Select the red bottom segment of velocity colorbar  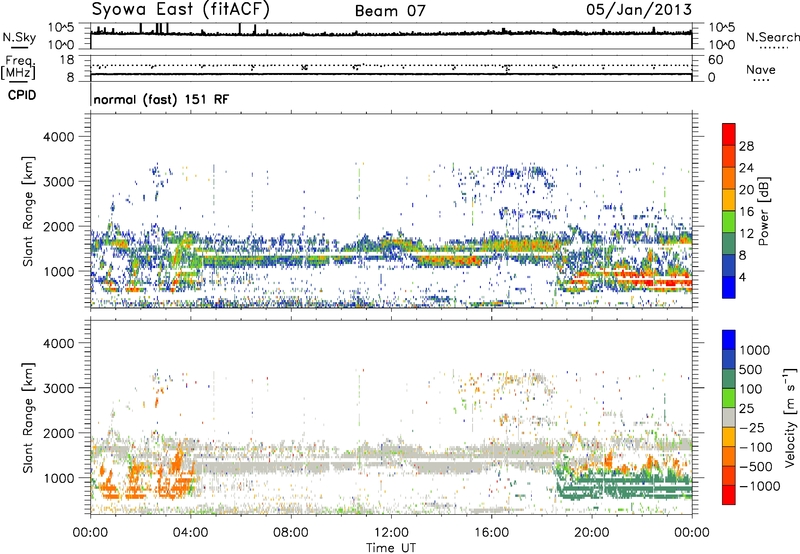pos(729,495)
